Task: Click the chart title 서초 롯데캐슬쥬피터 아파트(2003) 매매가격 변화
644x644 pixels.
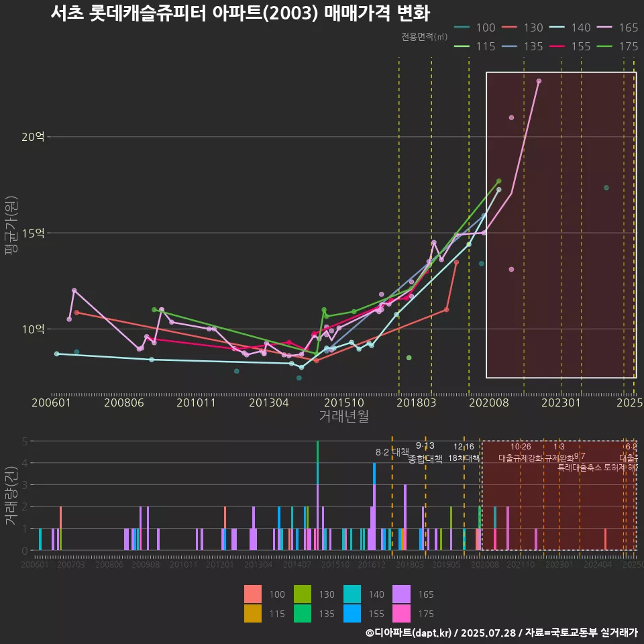Action: pos(240,13)
